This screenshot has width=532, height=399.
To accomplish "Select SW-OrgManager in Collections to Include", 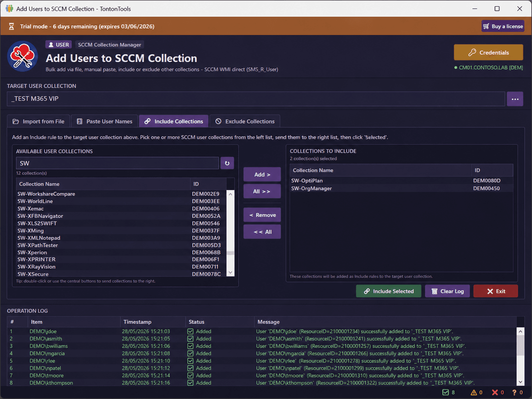I will click(402, 188).
